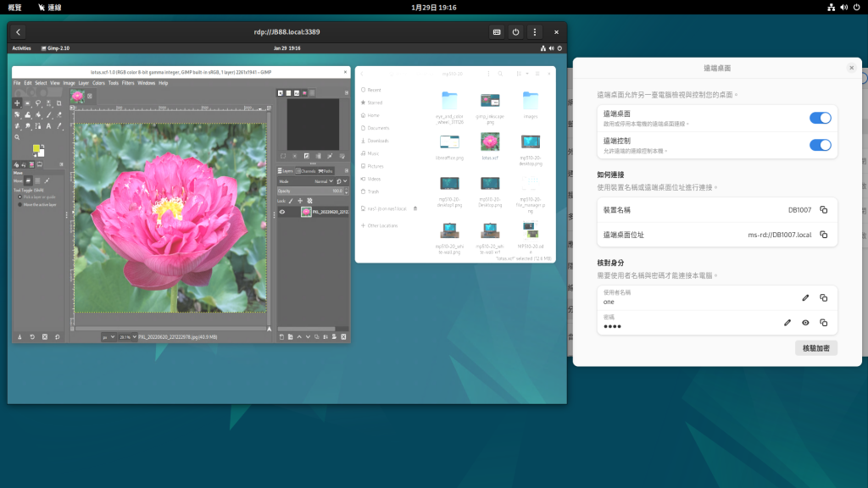Copy the device name DB1007
The height and width of the screenshot is (488, 868).
(822, 209)
